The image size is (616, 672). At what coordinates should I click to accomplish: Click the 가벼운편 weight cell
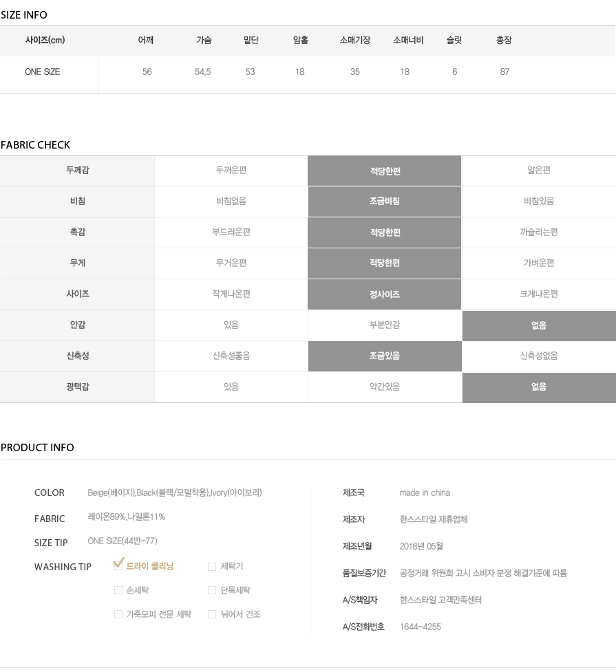click(x=539, y=263)
